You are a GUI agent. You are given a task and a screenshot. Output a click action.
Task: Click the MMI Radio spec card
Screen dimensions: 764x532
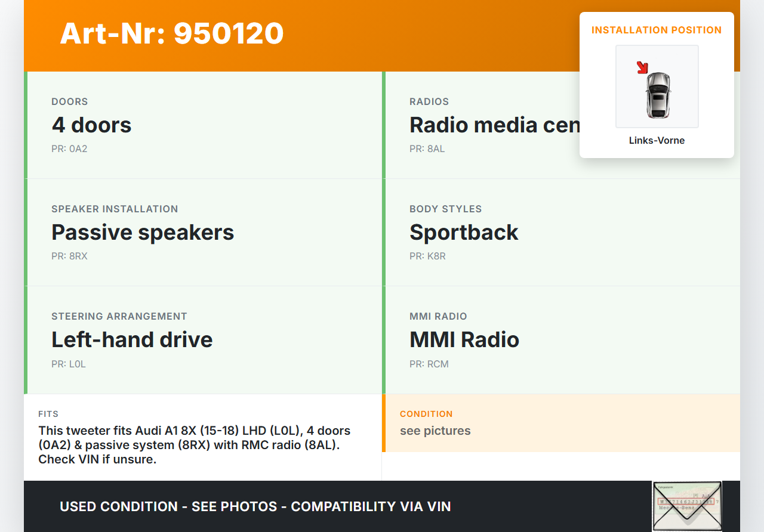coord(561,340)
